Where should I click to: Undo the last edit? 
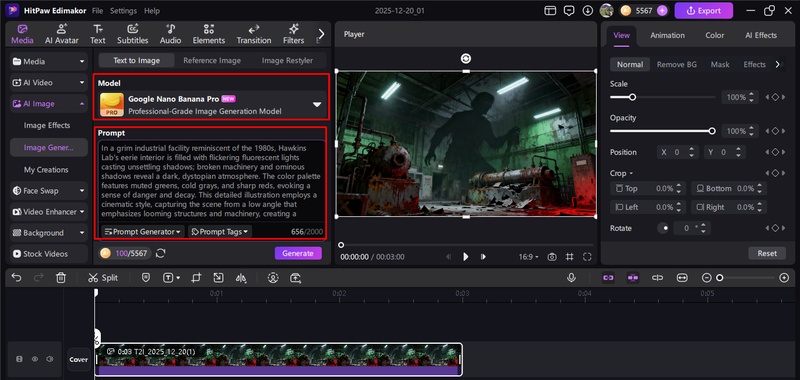point(16,277)
